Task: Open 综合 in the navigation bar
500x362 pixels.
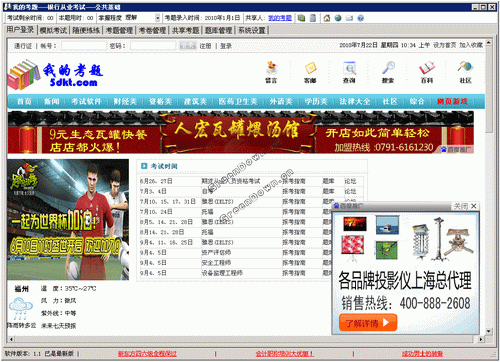Action: [417, 101]
